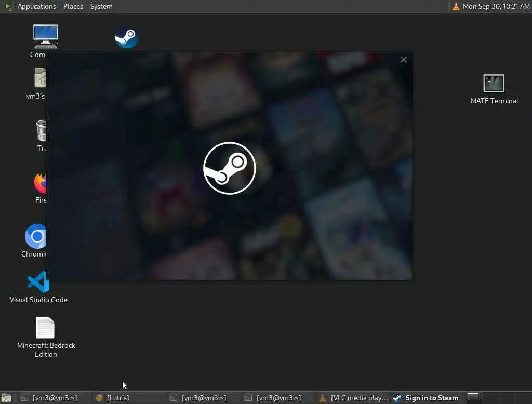Image resolution: width=532 pixels, height=404 pixels.
Task: Launch Chromium from the desktop
Action: pos(36,236)
